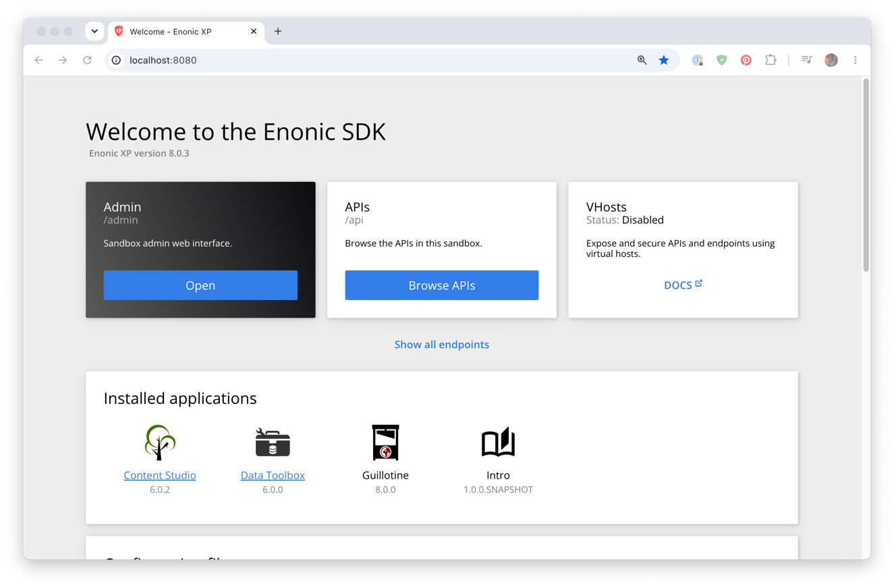The width and height of the screenshot is (894, 588).
Task: Click Data Toolbox version '6.0.0'
Action: (x=273, y=490)
